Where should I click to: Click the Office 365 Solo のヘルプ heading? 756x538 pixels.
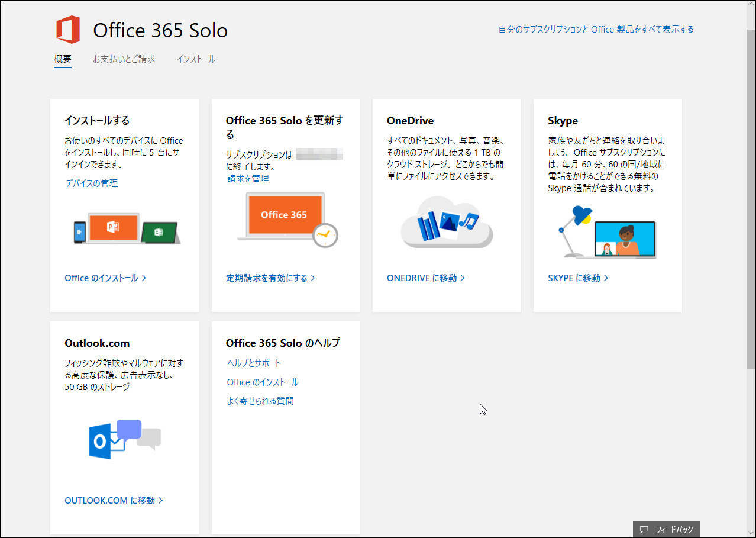[x=283, y=343]
